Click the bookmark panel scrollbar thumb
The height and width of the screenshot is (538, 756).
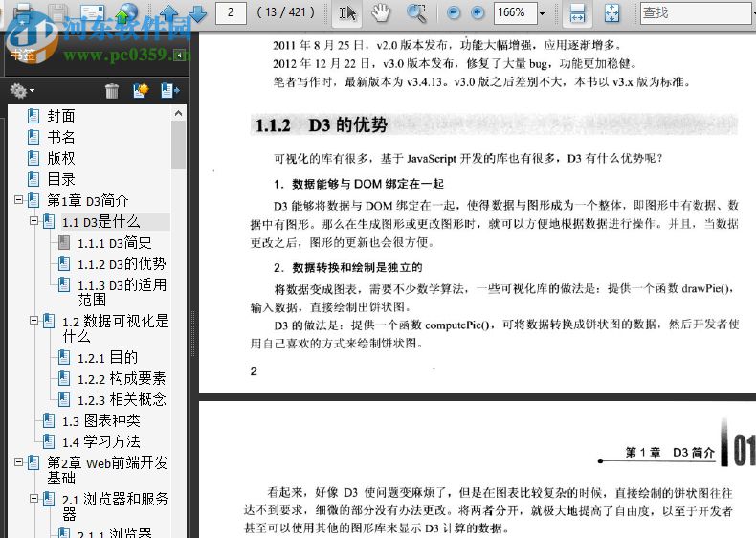pyautogui.click(x=178, y=145)
